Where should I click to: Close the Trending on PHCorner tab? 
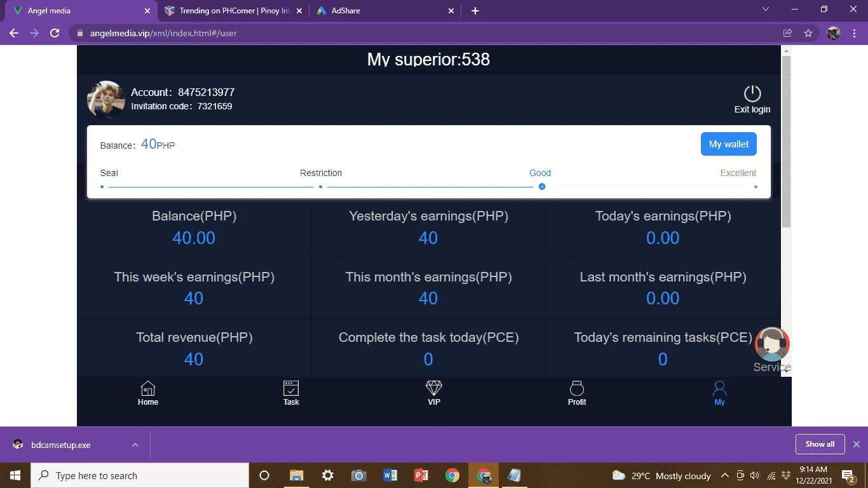pos(299,11)
